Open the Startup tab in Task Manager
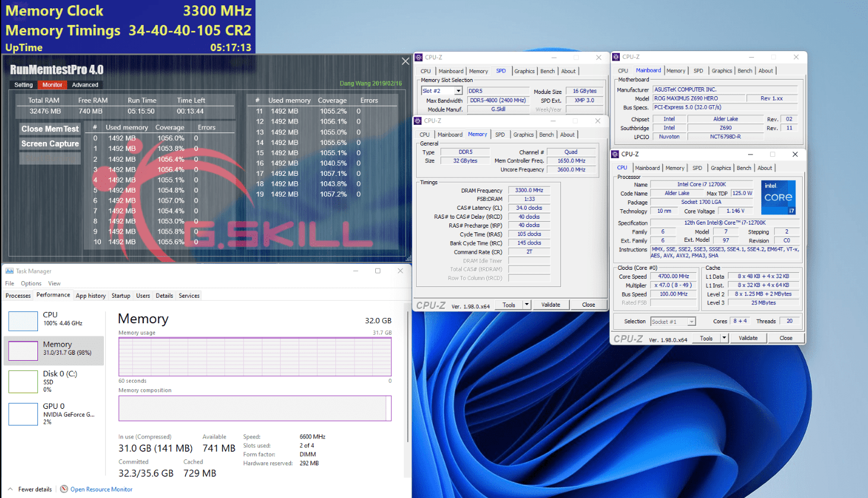868x498 pixels. [121, 295]
